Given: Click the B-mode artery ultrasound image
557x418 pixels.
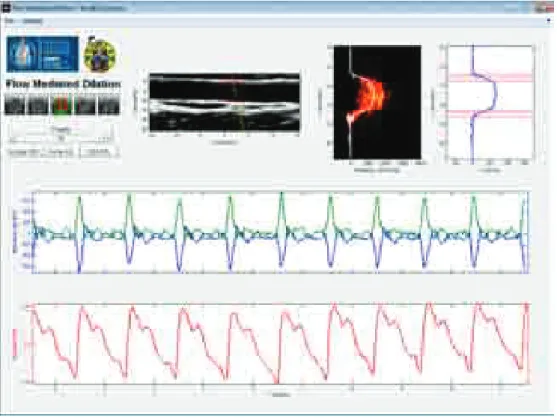Looking at the screenshot, I should [225, 102].
